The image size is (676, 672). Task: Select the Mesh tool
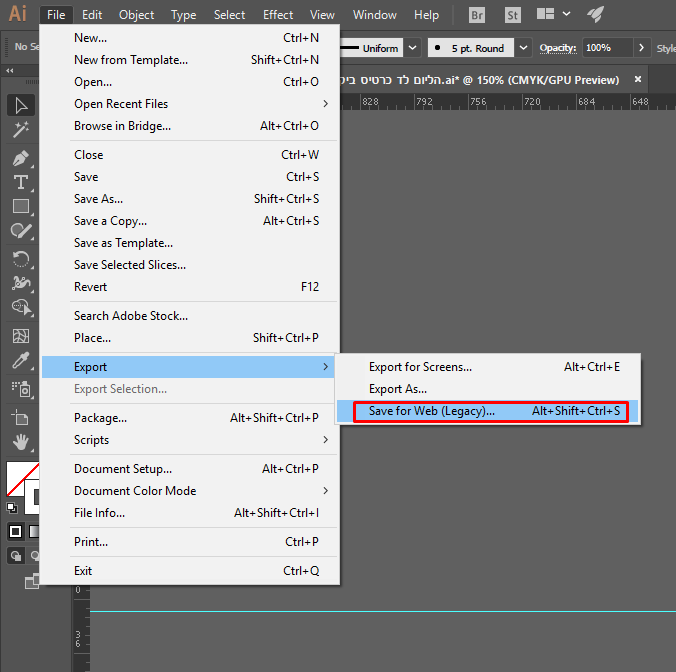(21, 336)
